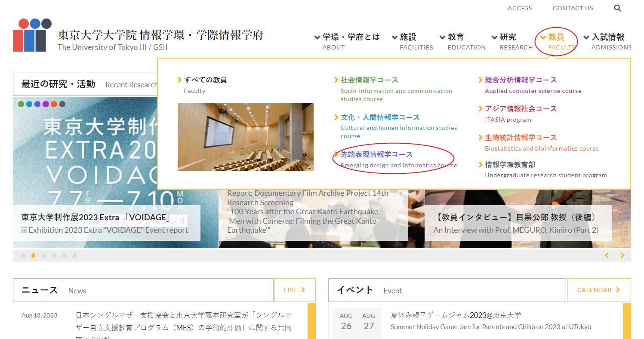Viewport: 644px width, 339px height.
Task: Jump to the fourth slider pagination dot
Action: click(x=54, y=256)
